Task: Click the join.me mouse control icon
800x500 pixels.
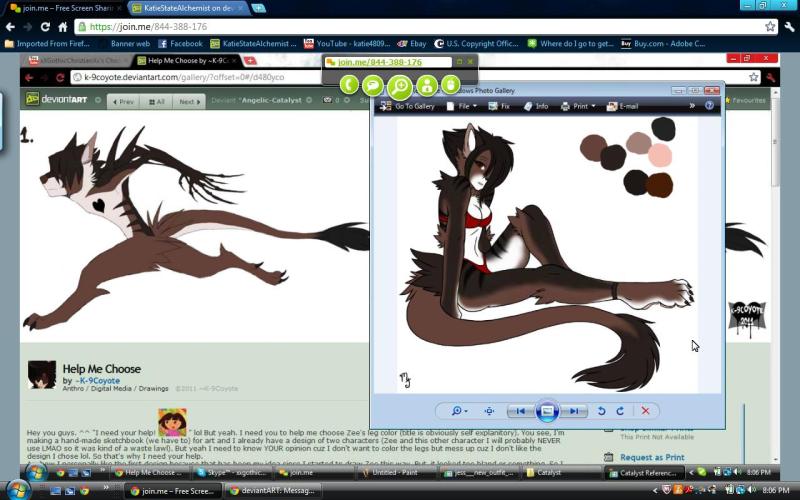Action: tap(451, 85)
